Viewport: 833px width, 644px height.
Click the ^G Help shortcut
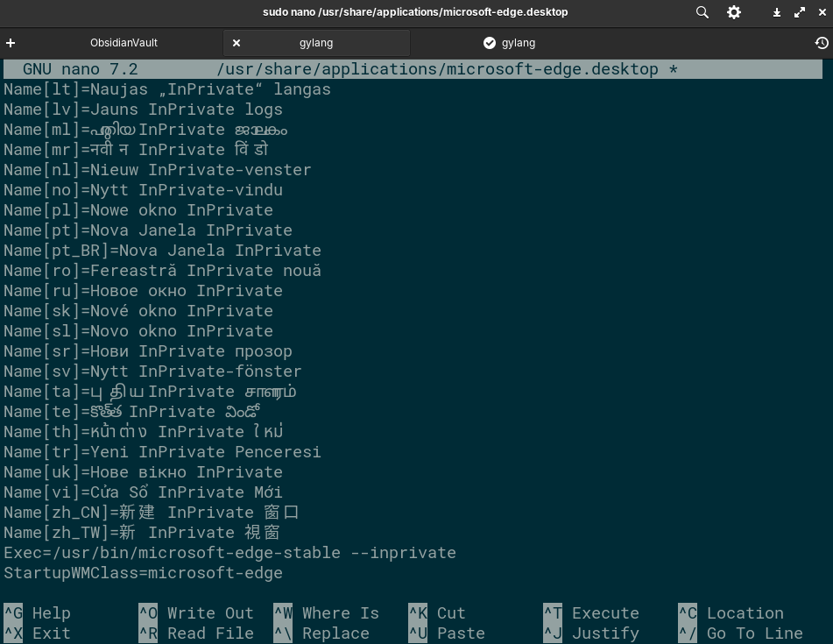click(37, 613)
